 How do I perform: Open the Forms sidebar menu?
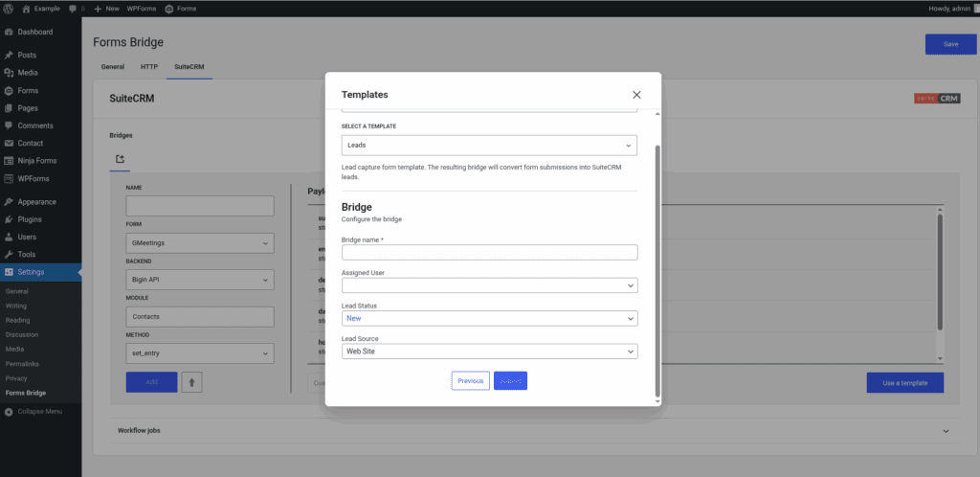click(40, 91)
